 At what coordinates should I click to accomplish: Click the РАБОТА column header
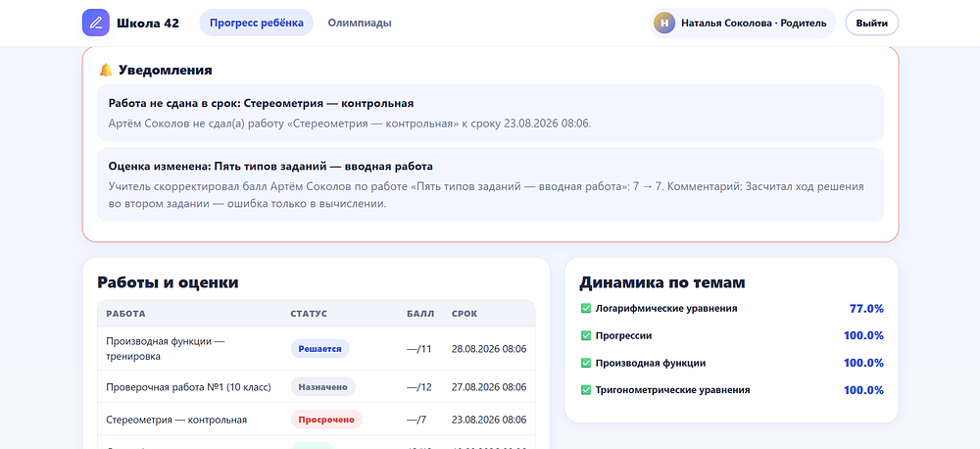[x=125, y=314]
